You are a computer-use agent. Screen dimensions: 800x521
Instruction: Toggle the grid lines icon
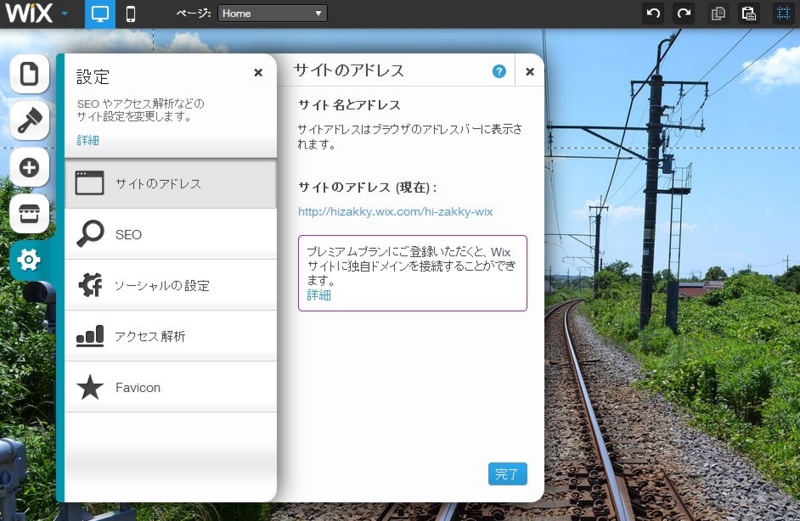(x=783, y=14)
